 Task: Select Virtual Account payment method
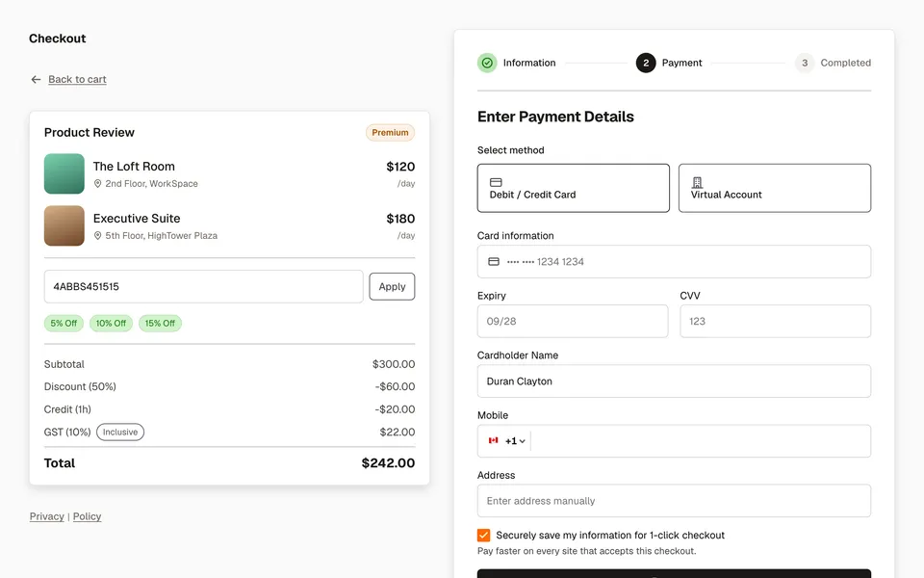point(775,188)
